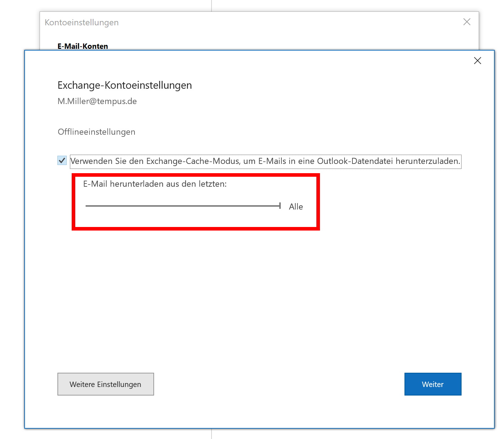Click the Exchange-Kontoeinstellungen title
This screenshot has height=439, width=504.
(x=124, y=85)
